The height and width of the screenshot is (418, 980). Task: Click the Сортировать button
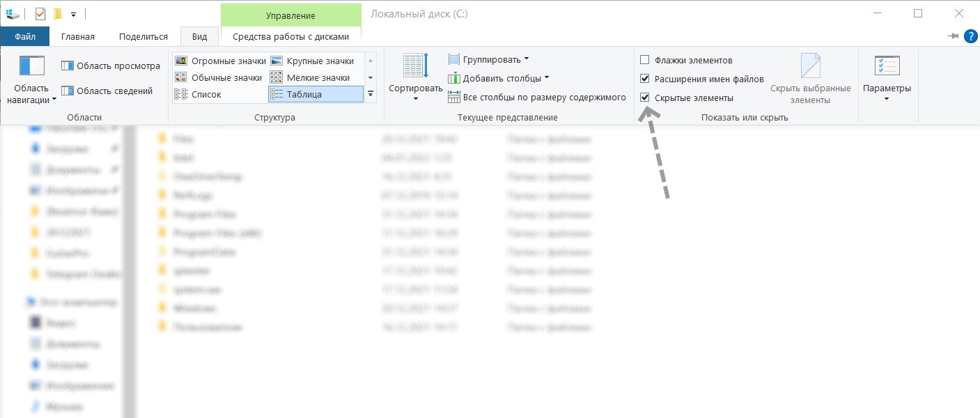(x=416, y=77)
